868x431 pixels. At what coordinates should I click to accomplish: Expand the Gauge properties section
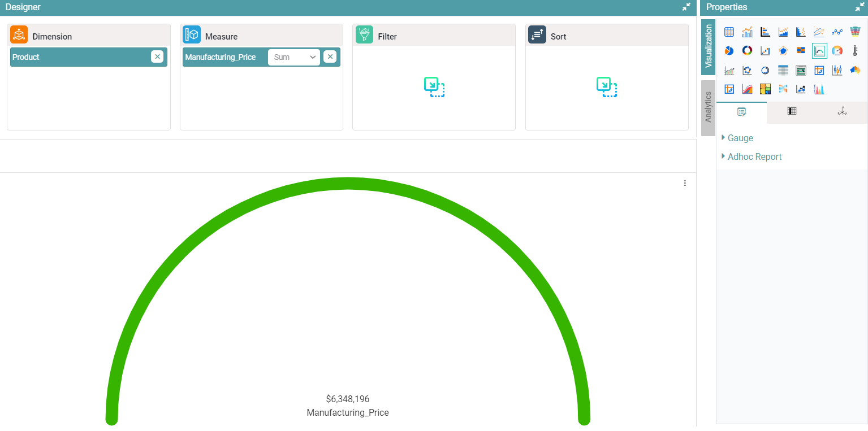pyautogui.click(x=740, y=138)
